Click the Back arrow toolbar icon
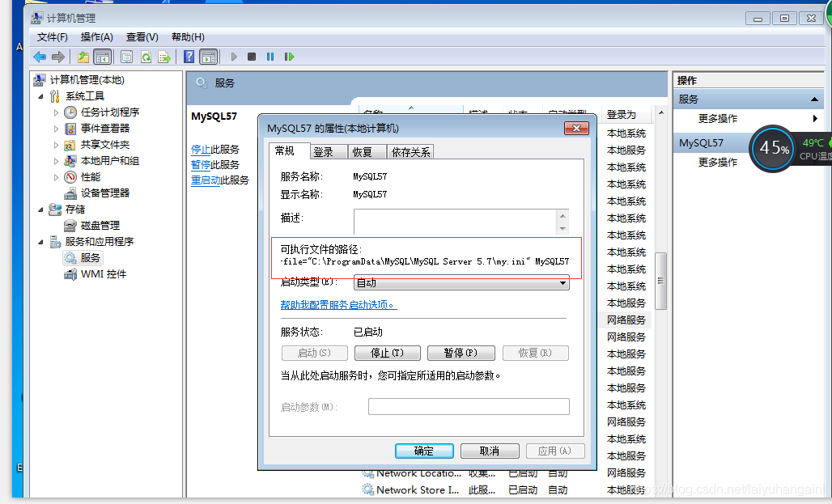 (x=40, y=57)
